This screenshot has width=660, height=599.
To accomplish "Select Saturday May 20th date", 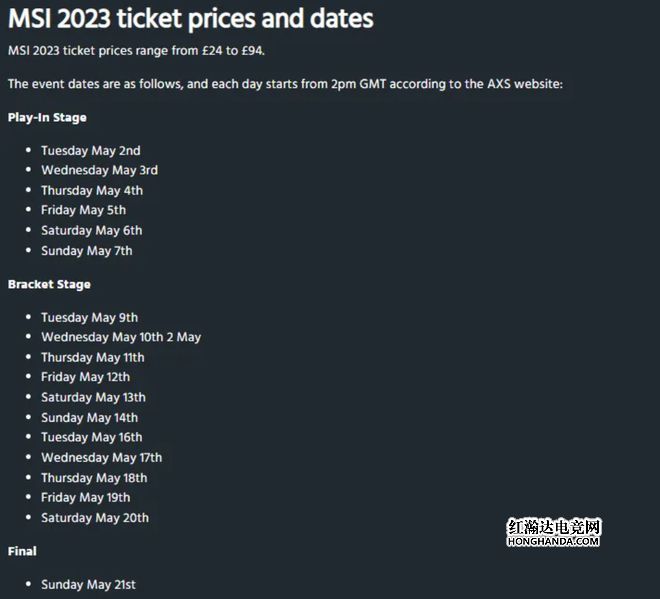I will point(95,518).
